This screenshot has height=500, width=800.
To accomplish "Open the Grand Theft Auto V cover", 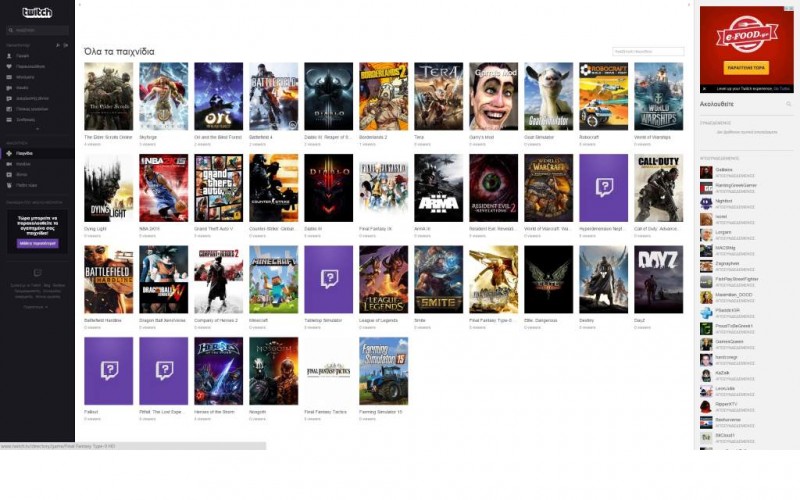I will click(x=218, y=188).
